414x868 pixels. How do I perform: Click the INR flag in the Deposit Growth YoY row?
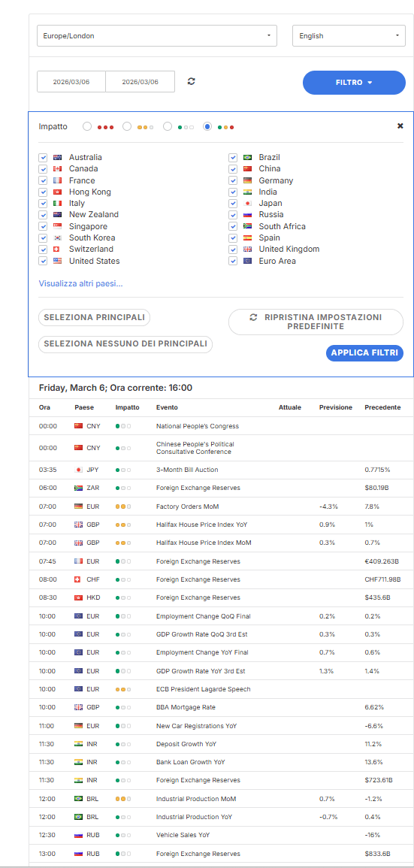(x=78, y=743)
